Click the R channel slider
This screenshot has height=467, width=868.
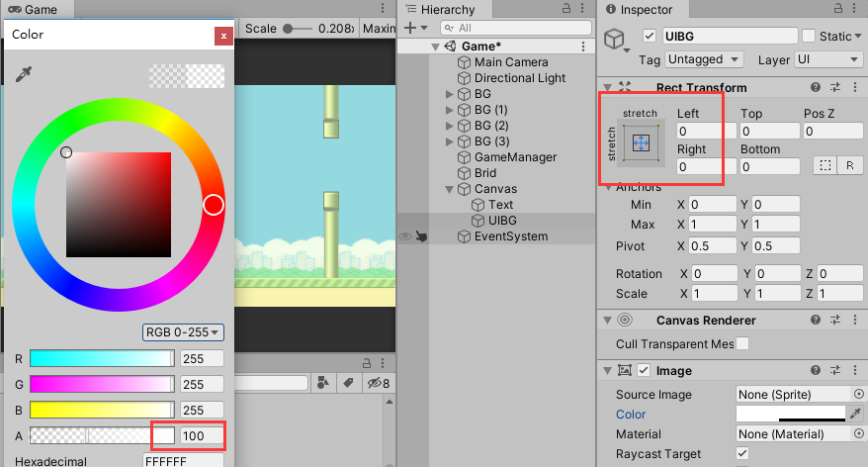coord(103,358)
